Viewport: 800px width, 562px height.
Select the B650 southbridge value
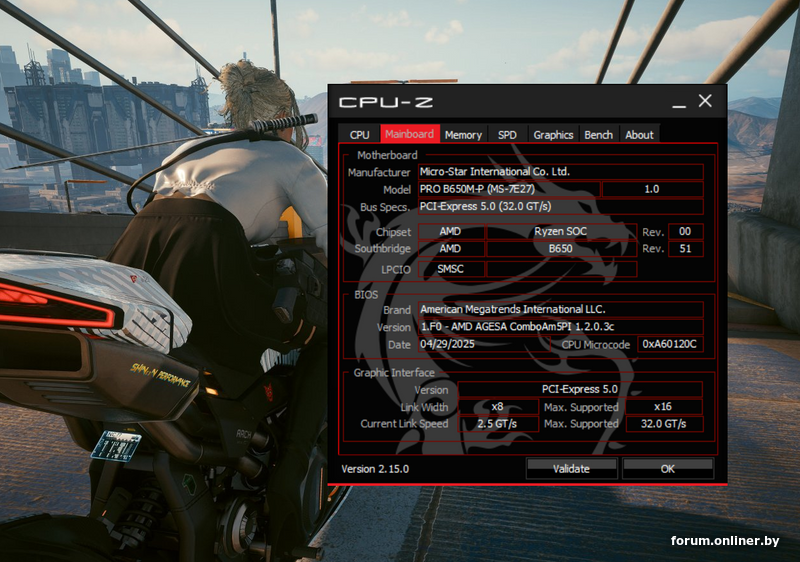562,249
